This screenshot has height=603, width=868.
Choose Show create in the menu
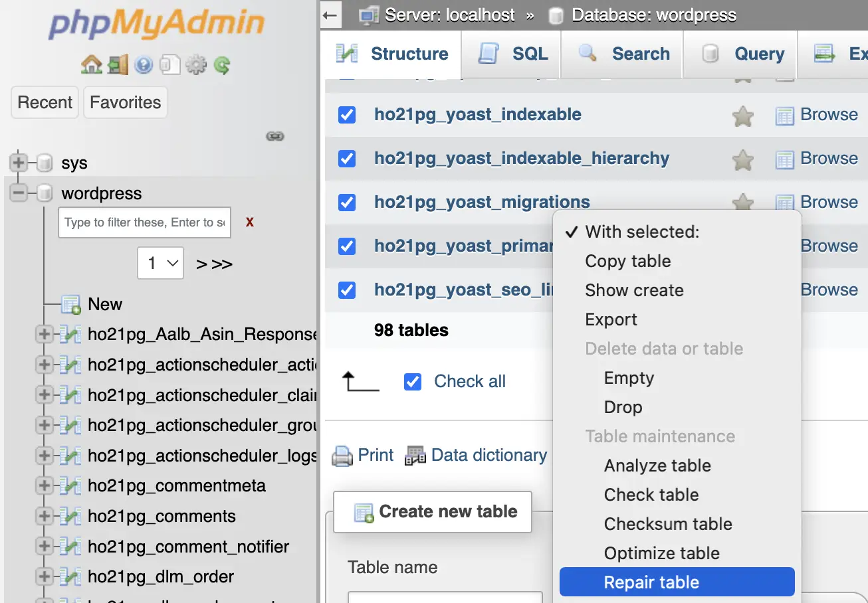coord(677,290)
